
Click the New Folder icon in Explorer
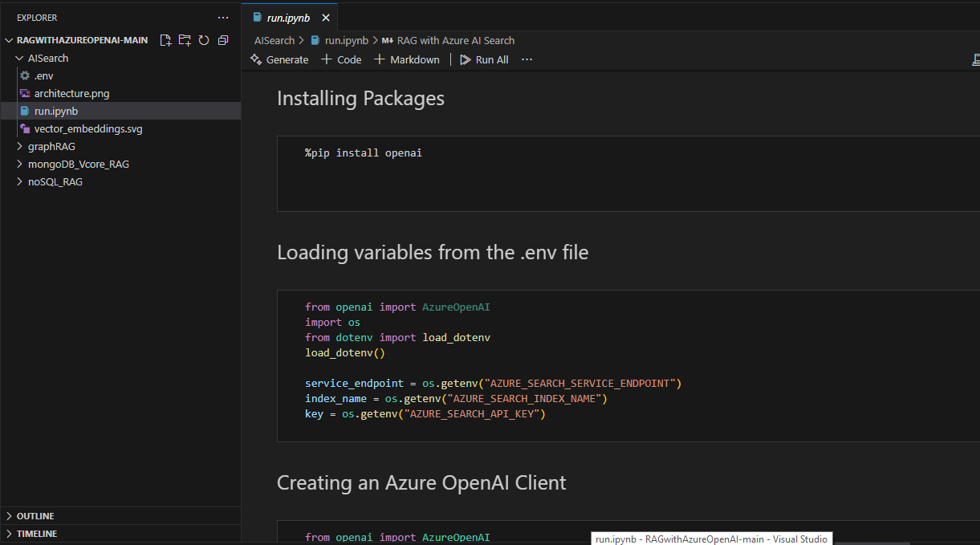pos(185,39)
